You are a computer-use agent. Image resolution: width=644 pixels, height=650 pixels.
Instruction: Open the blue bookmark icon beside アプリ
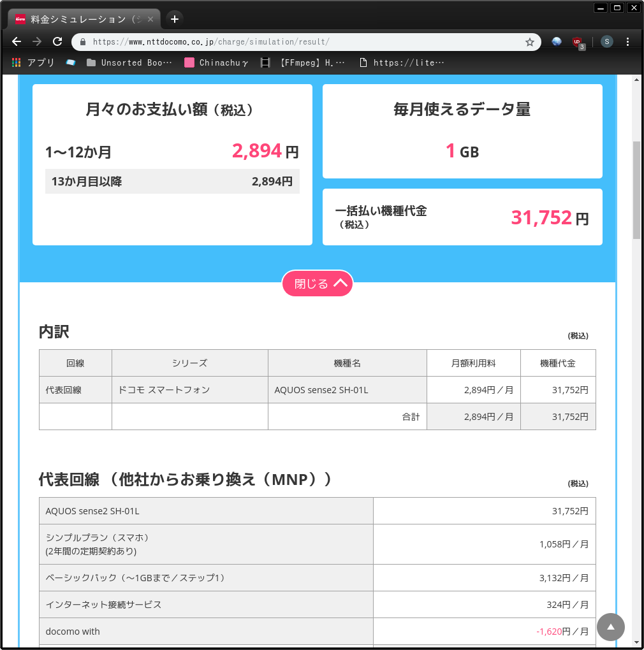71,62
